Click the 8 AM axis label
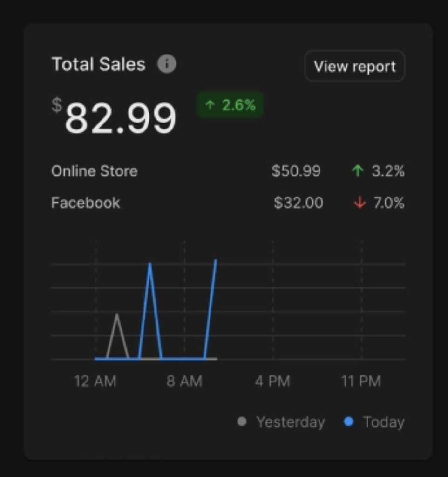448x477 pixels. pos(184,381)
